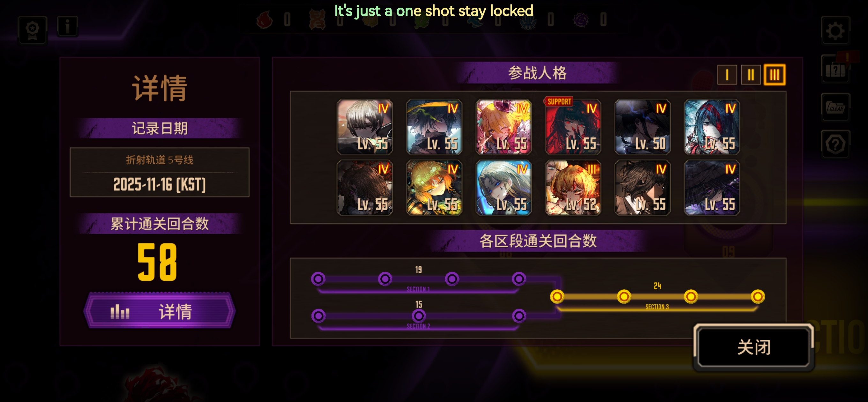The image size is (868, 402).
Task: Switch to team tab I
Action: click(x=727, y=74)
